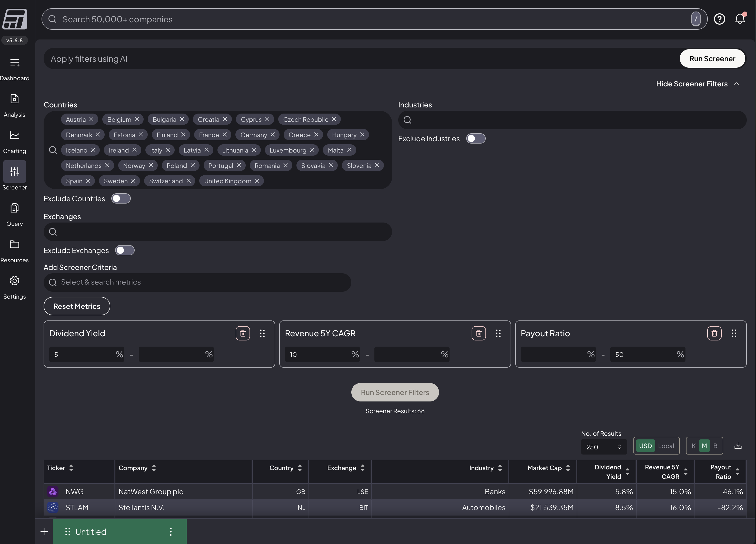Edit Dividend Yield minimum value
756x544 pixels.
[86, 354]
